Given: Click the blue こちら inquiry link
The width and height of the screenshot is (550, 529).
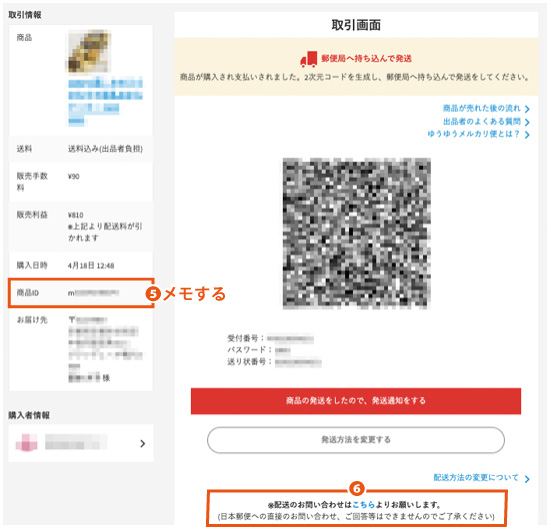Looking at the screenshot, I should 363,505.
